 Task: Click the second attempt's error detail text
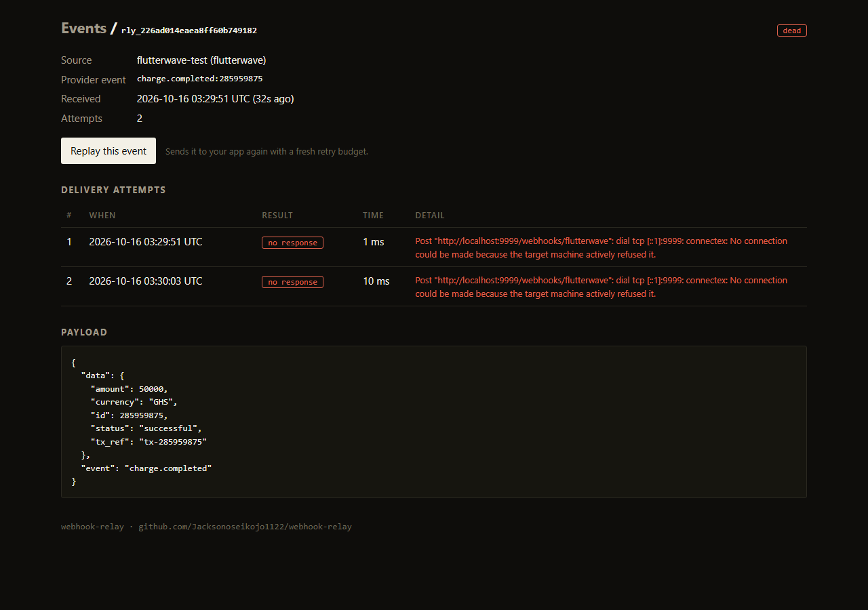point(601,287)
